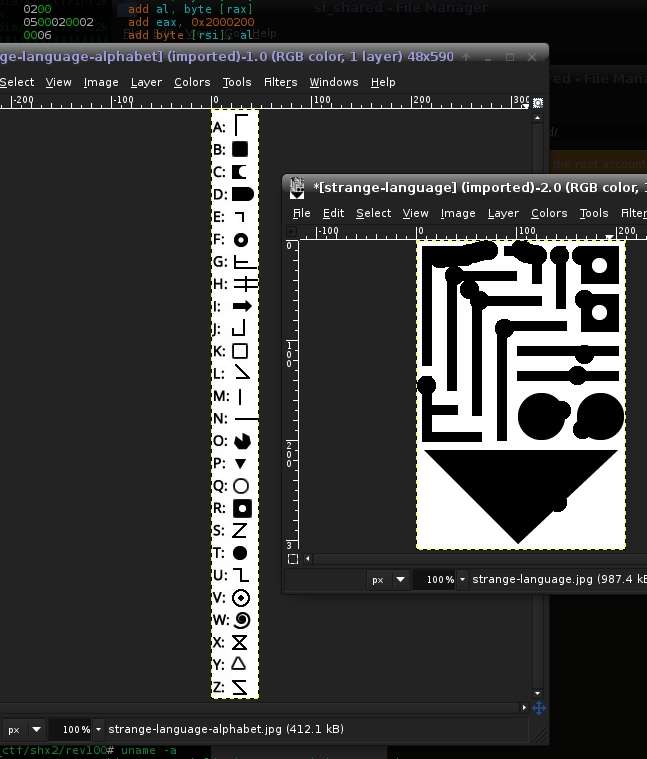Click the GIMP icon in strange-language title bar
Viewport: 647px width, 759px height.
[297, 186]
